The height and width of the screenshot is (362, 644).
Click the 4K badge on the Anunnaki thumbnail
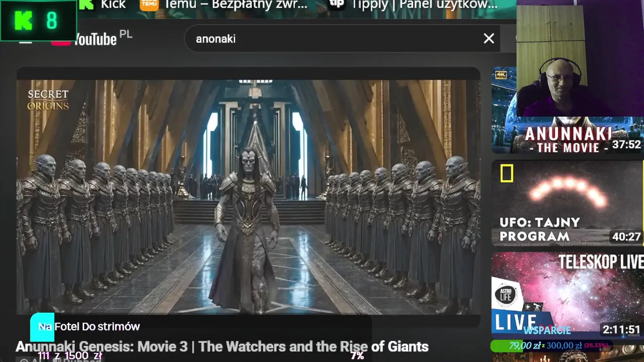pos(501,74)
